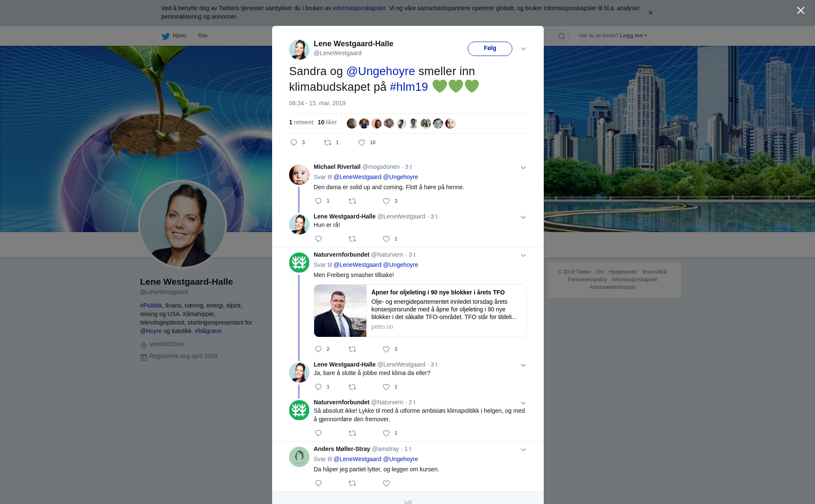The image size is (815, 504).
Task: Like Michael Rivertail's reply
Action: tap(386, 201)
